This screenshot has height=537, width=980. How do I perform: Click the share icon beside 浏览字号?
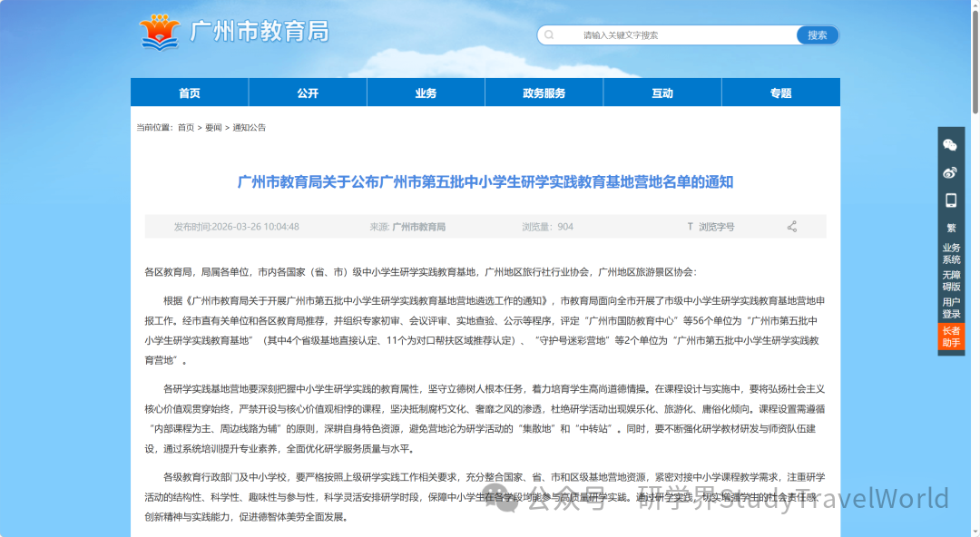[x=791, y=226]
